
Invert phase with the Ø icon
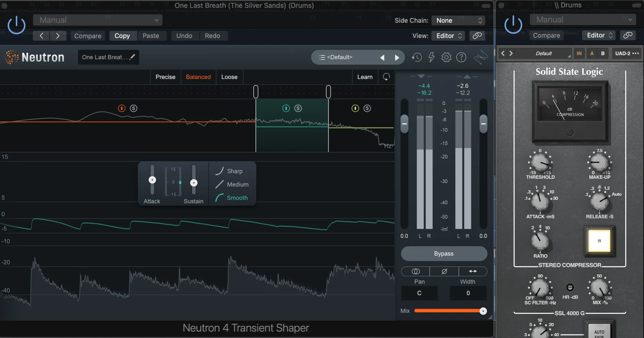[444, 271]
